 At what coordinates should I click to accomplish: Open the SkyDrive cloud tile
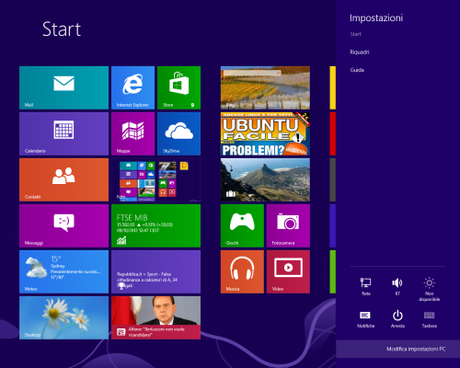click(179, 134)
